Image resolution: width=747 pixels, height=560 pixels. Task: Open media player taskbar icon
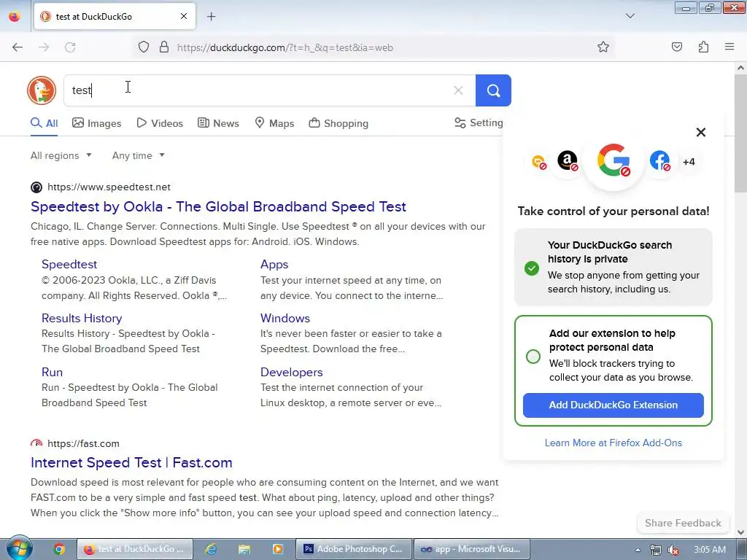pyautogui.click(x=278, y=550)
